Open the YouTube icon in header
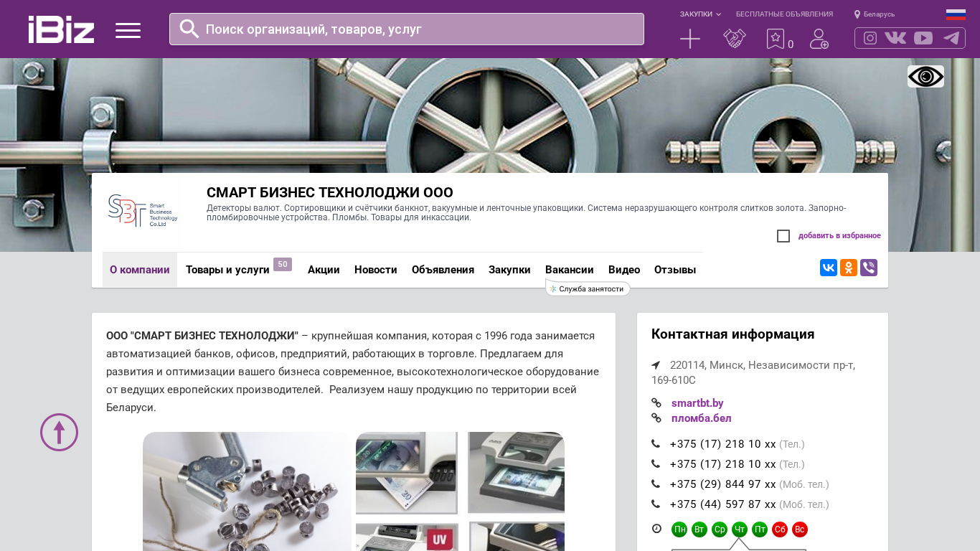The width and height of the screenshot is (980, 551). [x=923, y=38]
